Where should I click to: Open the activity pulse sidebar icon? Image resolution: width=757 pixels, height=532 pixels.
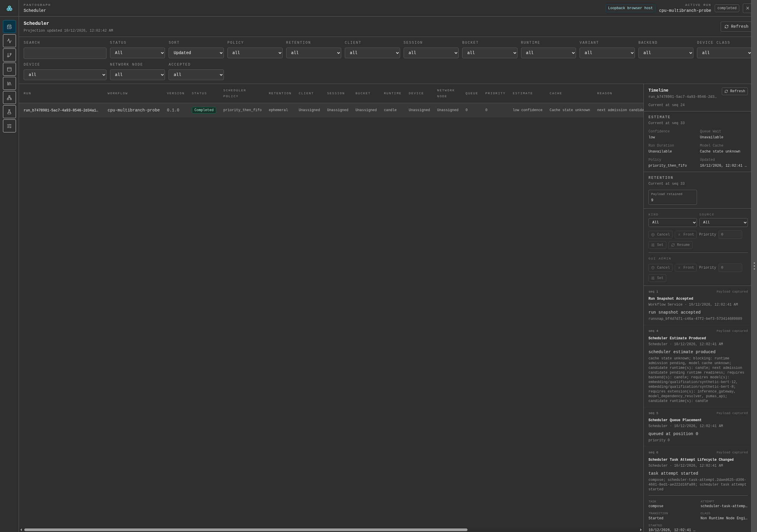point(9,41)
